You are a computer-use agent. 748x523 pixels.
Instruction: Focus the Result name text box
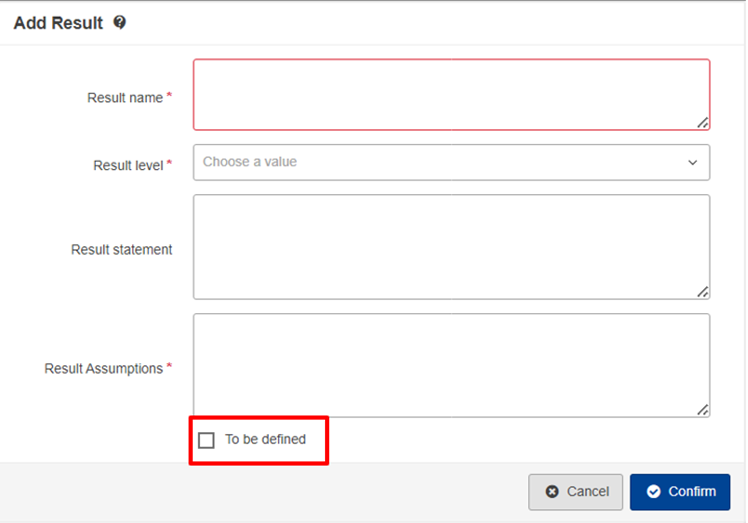451,94
